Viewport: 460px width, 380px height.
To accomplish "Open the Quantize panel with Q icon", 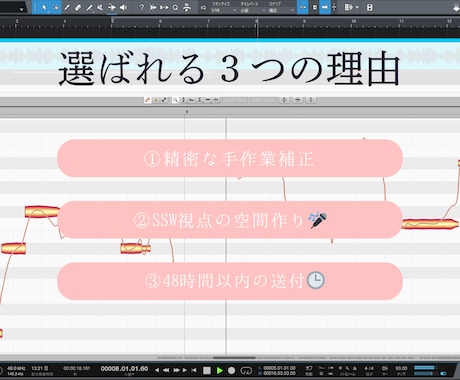I will pos(175,7).
